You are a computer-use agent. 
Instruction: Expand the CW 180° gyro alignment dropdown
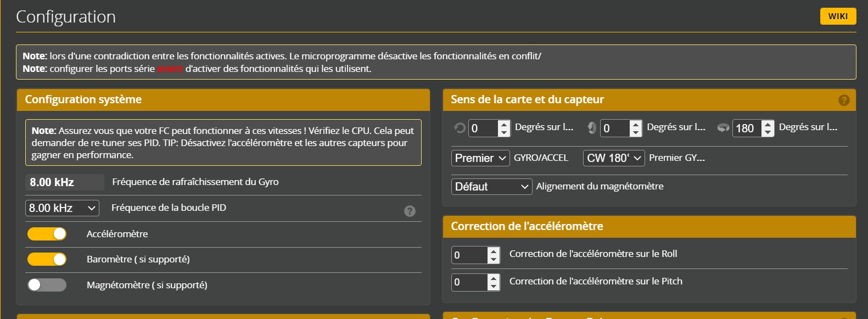pos(613,158)
